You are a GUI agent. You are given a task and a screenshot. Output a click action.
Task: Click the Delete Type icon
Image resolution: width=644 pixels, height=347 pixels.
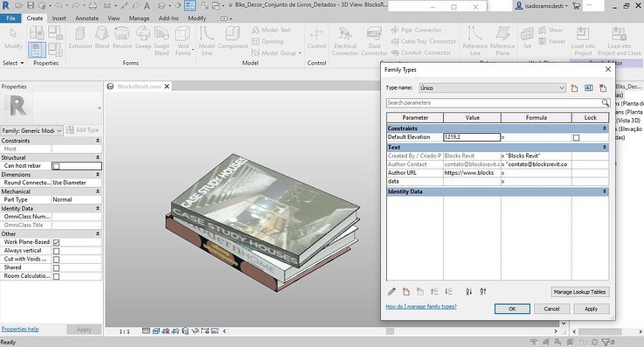point(603,88)
